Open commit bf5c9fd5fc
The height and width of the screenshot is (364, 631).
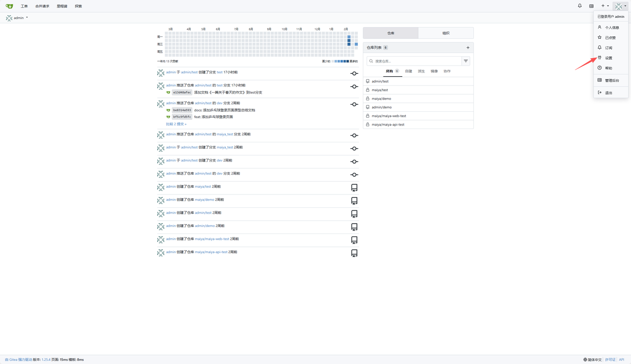(x=182, y=117)
